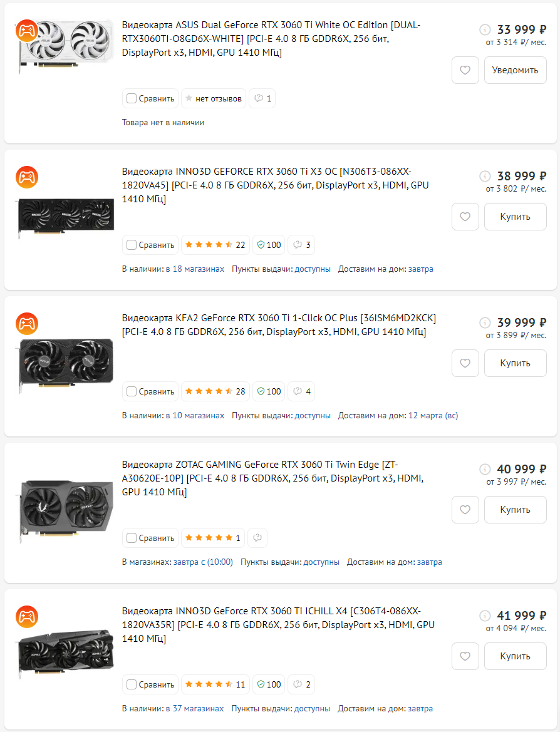Image resolution: width=560 pixels, height=732 pixels.
Task: Open 'в 18 магазинах' availability link
Action: pyautogui.click(x=195, y=269)
